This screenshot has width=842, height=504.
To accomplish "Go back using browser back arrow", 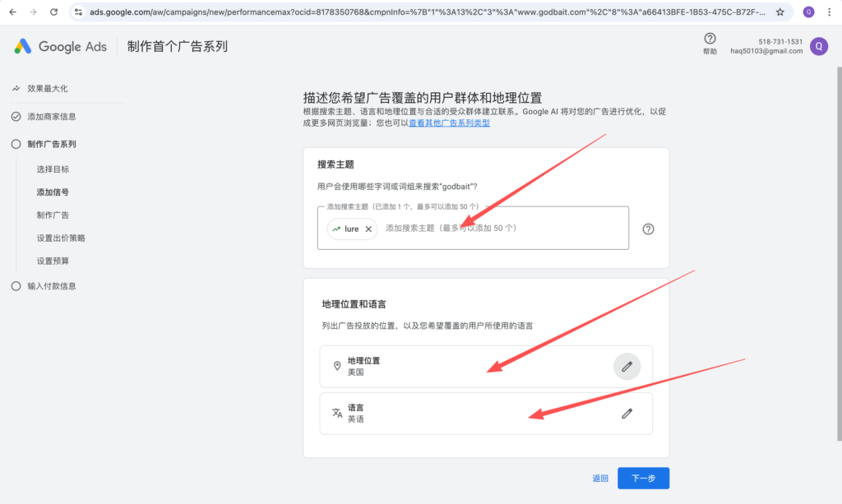I will (x=13, y=12).
